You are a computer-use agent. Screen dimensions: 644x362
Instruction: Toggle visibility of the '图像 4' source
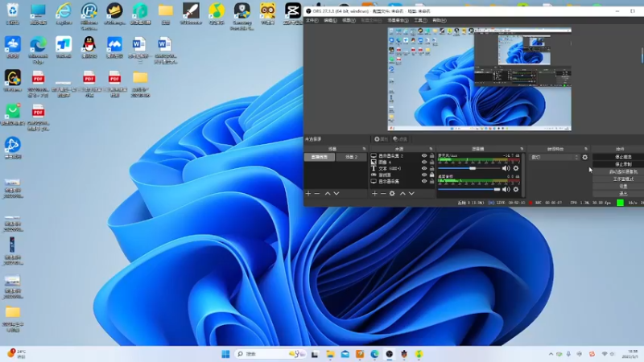coord(424,162)
